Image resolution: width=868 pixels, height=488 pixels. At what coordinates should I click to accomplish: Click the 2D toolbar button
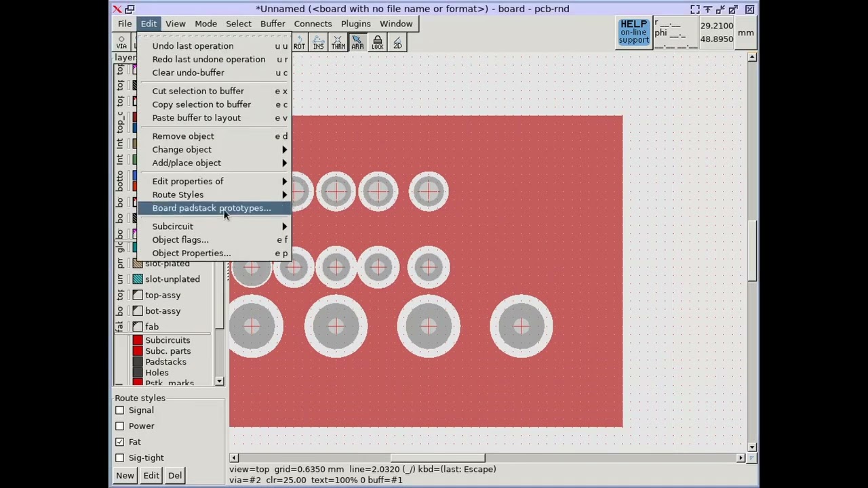(397, 43)
